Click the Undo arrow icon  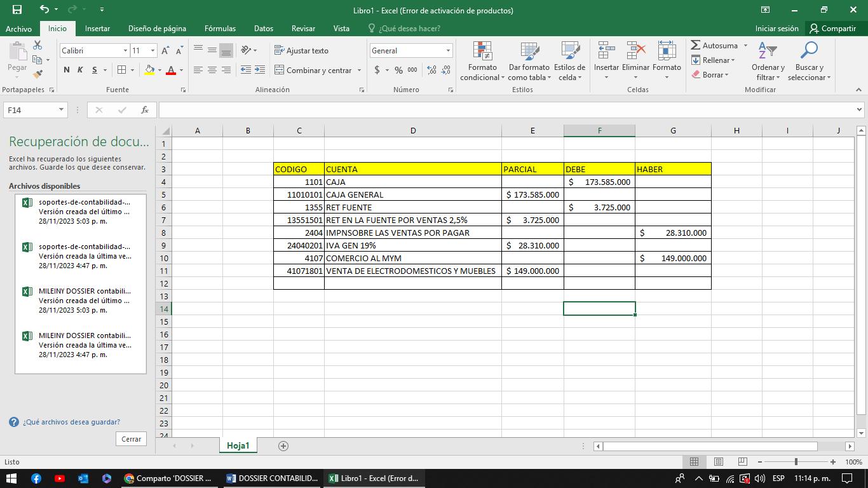tap(44, 10)
